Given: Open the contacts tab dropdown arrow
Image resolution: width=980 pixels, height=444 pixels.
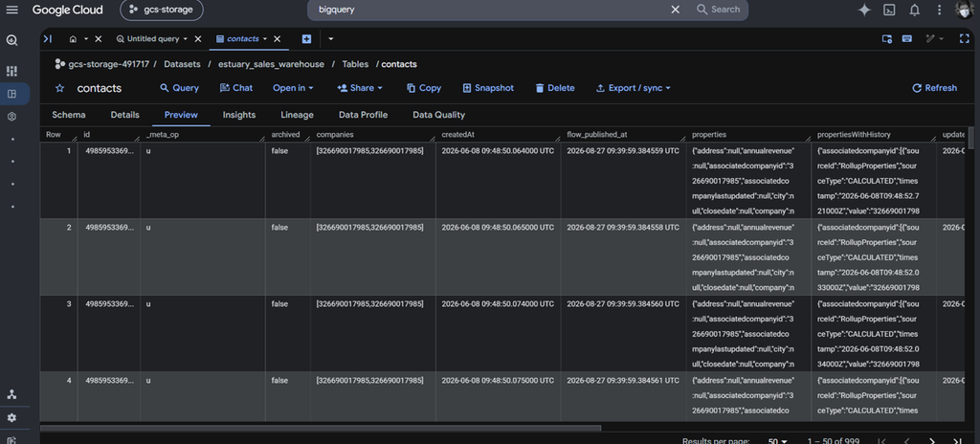Looking at the screenshot, I should (x=265, y=39).
